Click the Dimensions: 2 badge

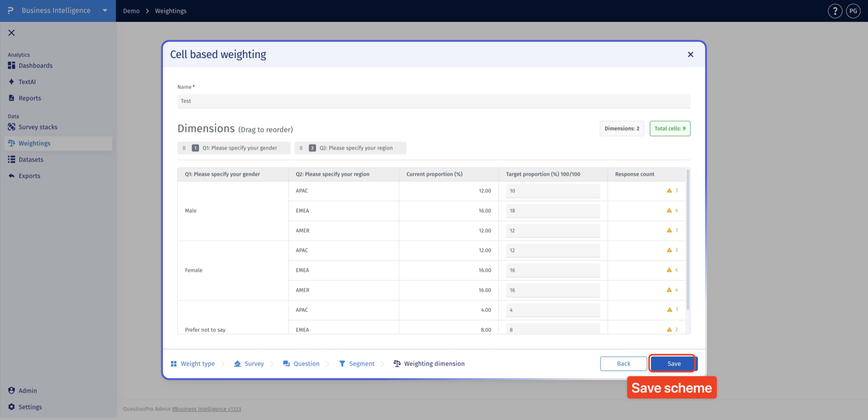point(622,129)
